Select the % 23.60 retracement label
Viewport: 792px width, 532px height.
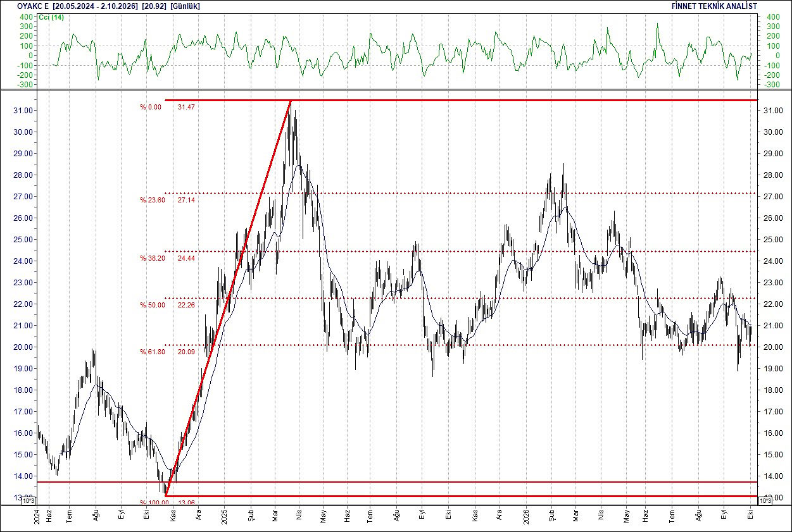point(153,200)
